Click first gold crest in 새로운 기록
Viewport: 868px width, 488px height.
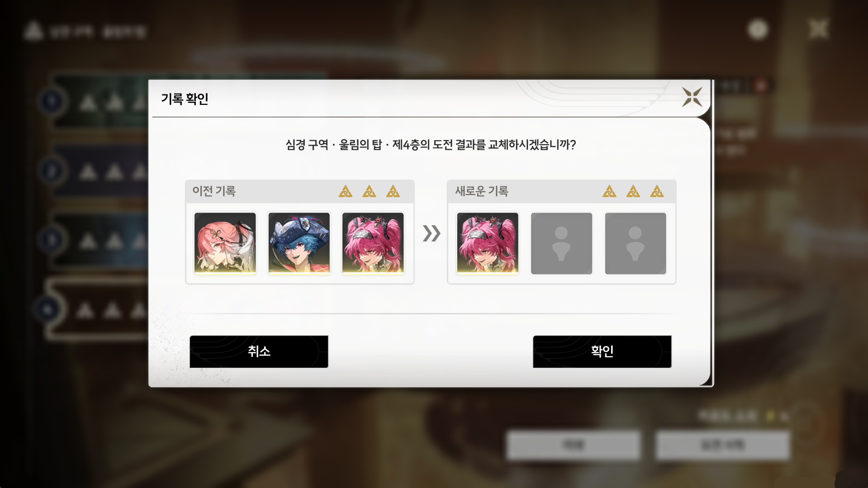tap(609, 191)
